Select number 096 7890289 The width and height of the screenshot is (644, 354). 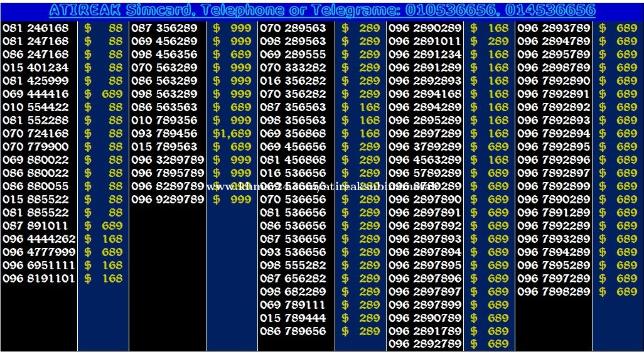554,199
